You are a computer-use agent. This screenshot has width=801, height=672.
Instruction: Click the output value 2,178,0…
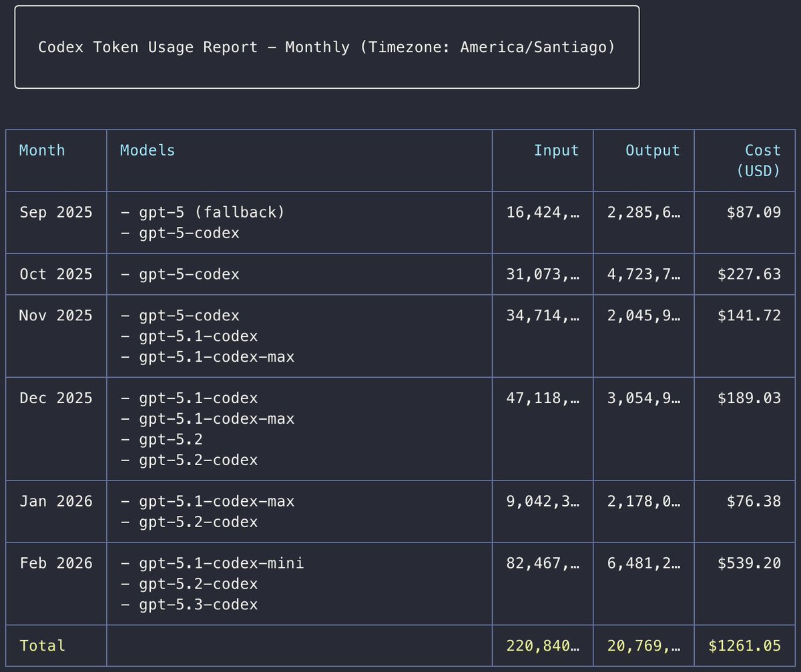click(x=644, y=502)
